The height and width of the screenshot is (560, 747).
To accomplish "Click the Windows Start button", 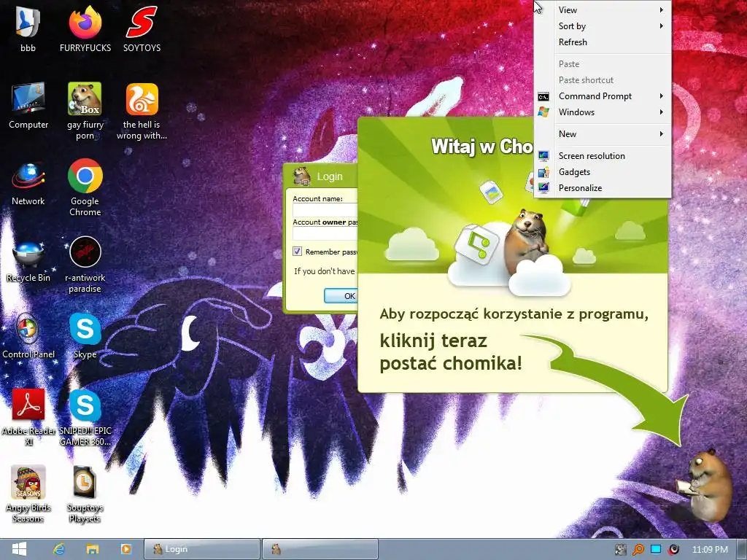I will tap(19, 549).
